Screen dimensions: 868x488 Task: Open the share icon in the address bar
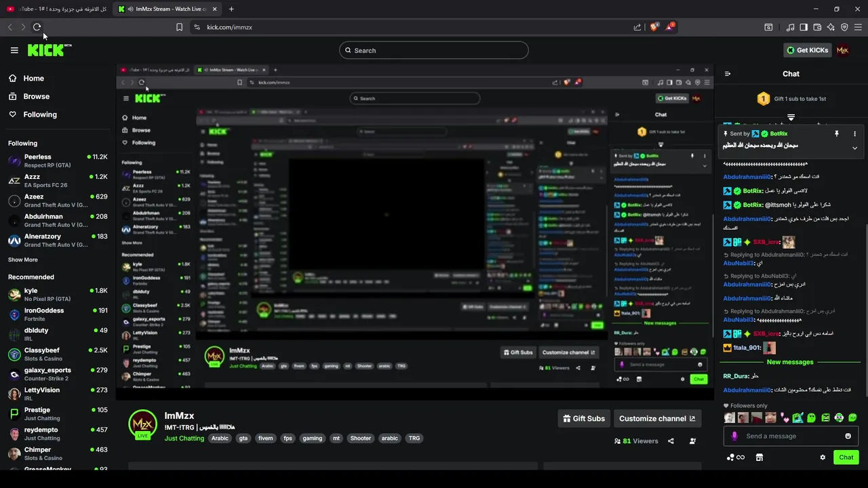[x=637, y=27]
